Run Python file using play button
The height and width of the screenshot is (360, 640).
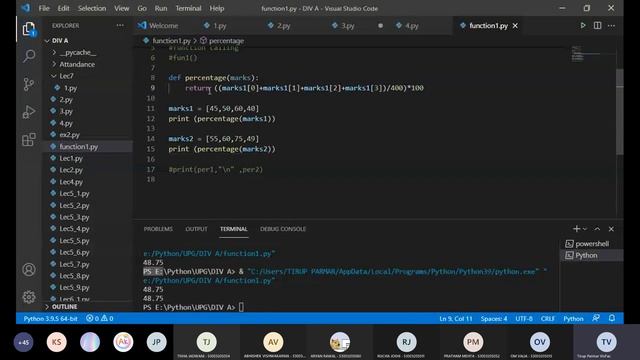tap(583, 25)
